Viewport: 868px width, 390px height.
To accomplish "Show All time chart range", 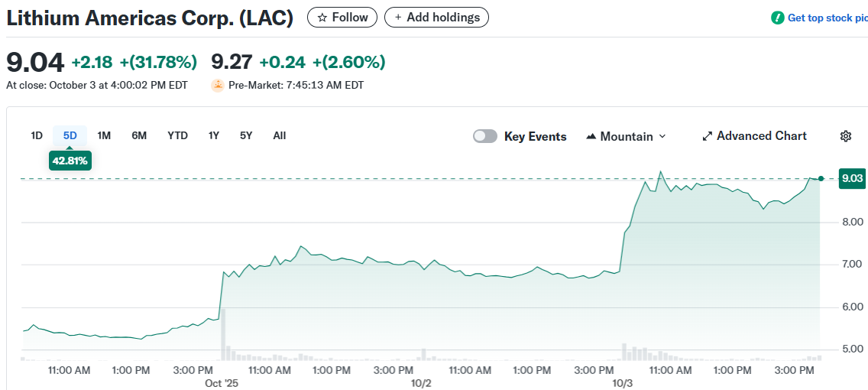I will 280,135.
